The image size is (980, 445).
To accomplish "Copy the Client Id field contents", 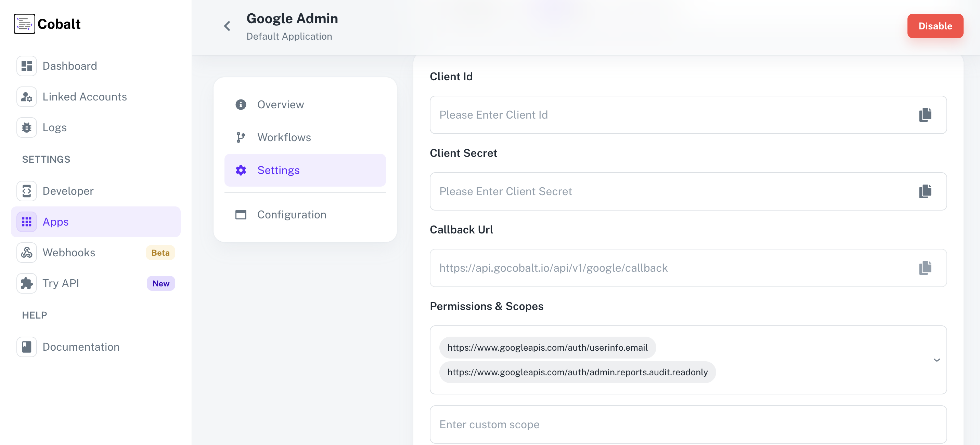I will coord(925,115).
